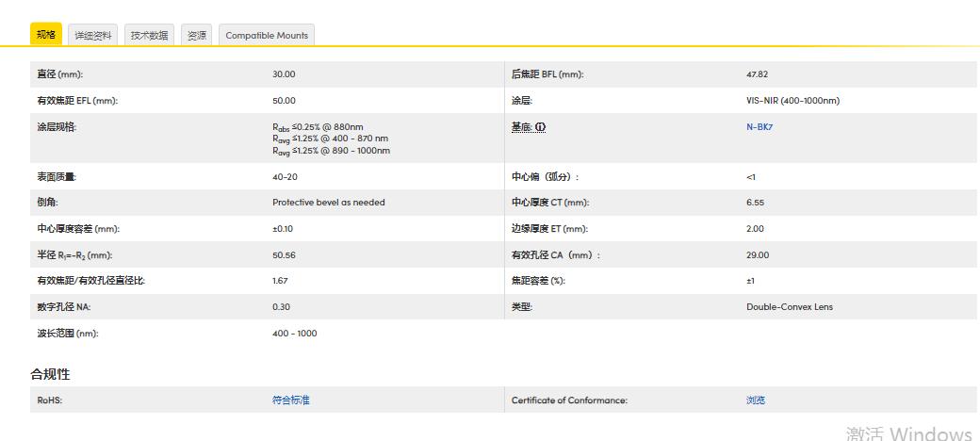The width and height of the screenshot is (980, 441).
Task: Open the Compatible Mounts tab
Action: (267, 35)
